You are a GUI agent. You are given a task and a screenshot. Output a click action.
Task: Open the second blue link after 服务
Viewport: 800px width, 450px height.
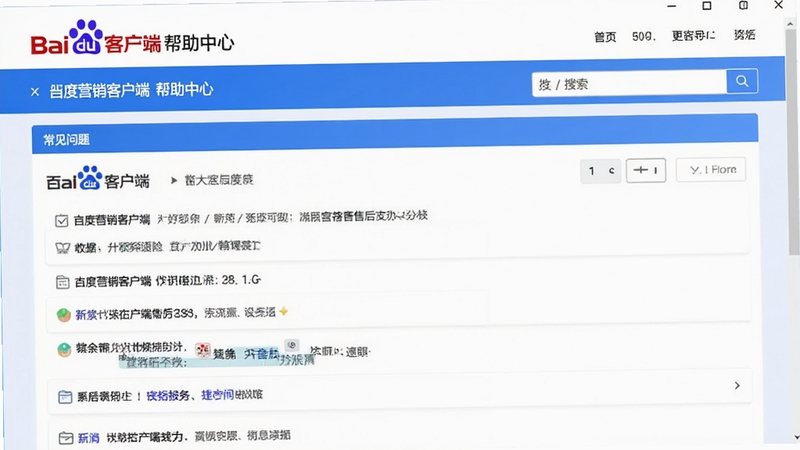pos(217,394)
